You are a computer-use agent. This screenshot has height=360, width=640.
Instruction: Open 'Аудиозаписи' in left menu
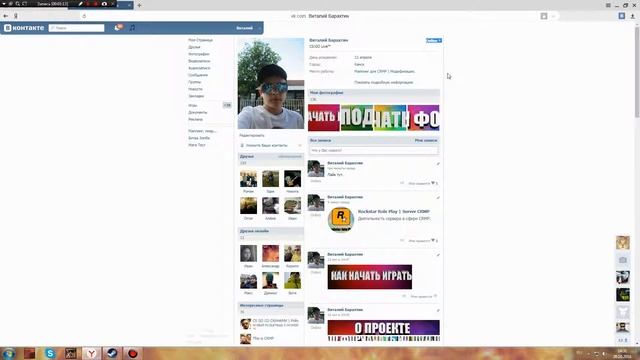pyautogui.click(x=199, y=68)
